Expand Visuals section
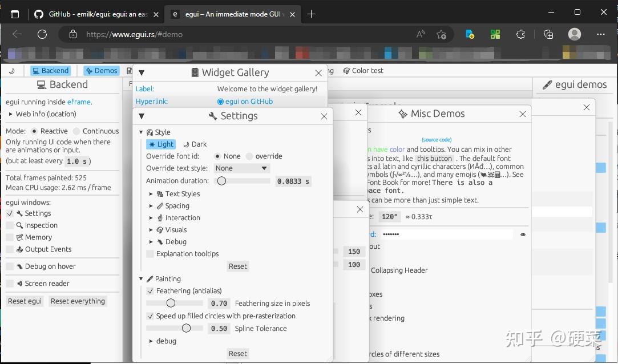The height and width of the screenshot is (364, 618). (x=151, y=230)
